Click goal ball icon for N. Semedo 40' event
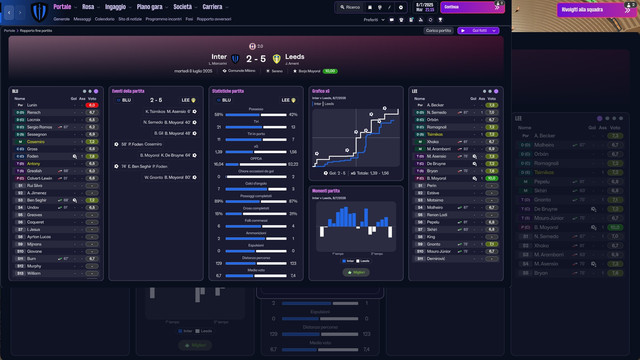 tap(195, 122)
